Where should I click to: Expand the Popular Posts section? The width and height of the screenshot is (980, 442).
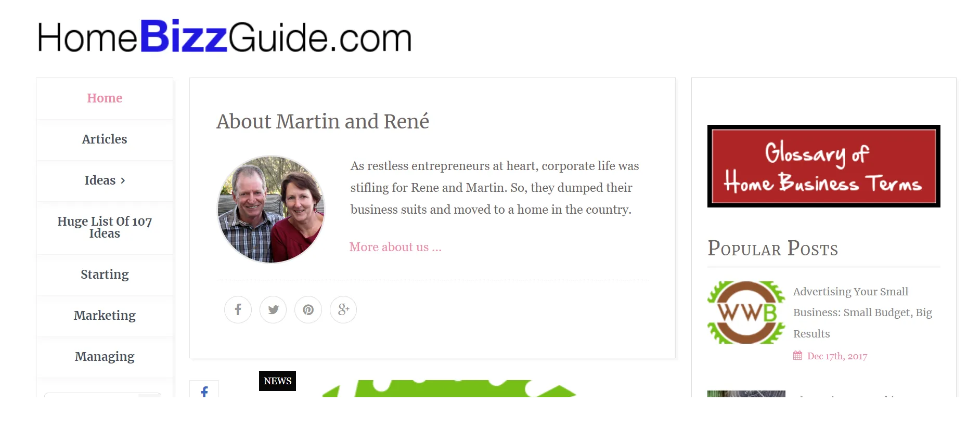pyautogui.click(x=773, y=249)
